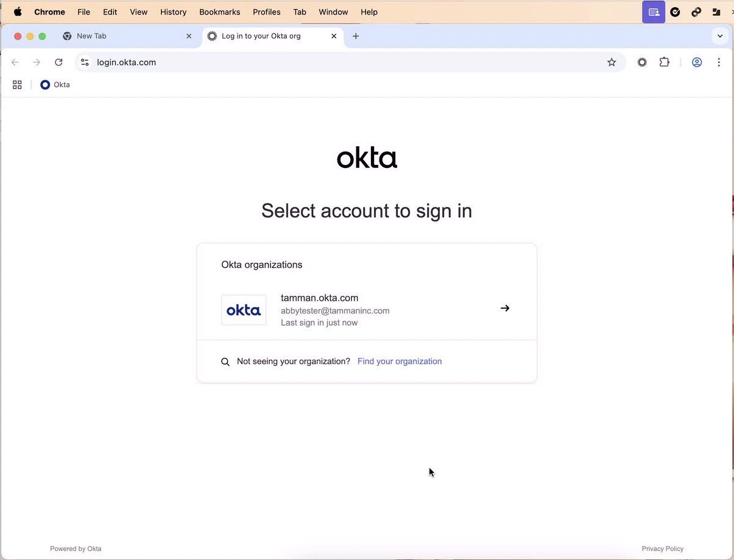Viewport: 734px width, 560px height.
Task: Open the Privacy Policy link
Action: [x=663, y=548]
